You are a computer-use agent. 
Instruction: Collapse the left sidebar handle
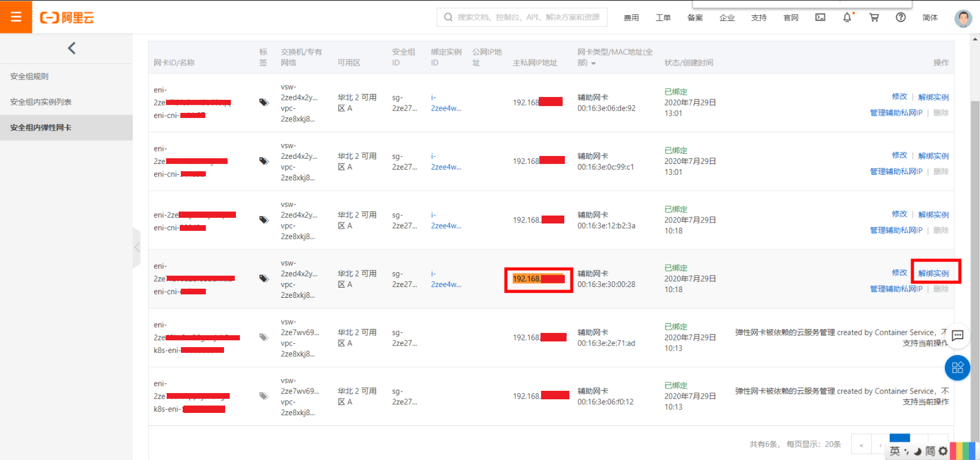(137, 247)
